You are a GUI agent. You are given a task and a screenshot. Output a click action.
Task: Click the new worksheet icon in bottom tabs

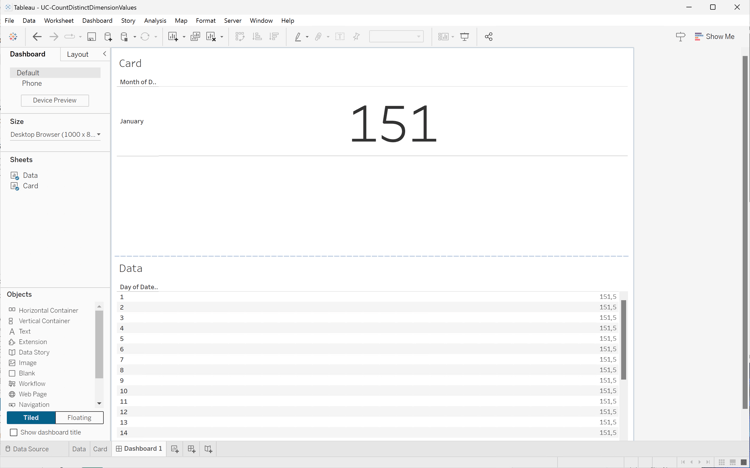175,449
